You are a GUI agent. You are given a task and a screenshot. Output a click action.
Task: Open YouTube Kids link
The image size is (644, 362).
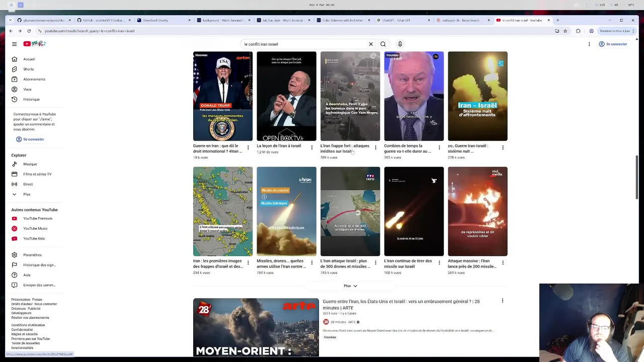pyautogui.click(x=34, y=239)
